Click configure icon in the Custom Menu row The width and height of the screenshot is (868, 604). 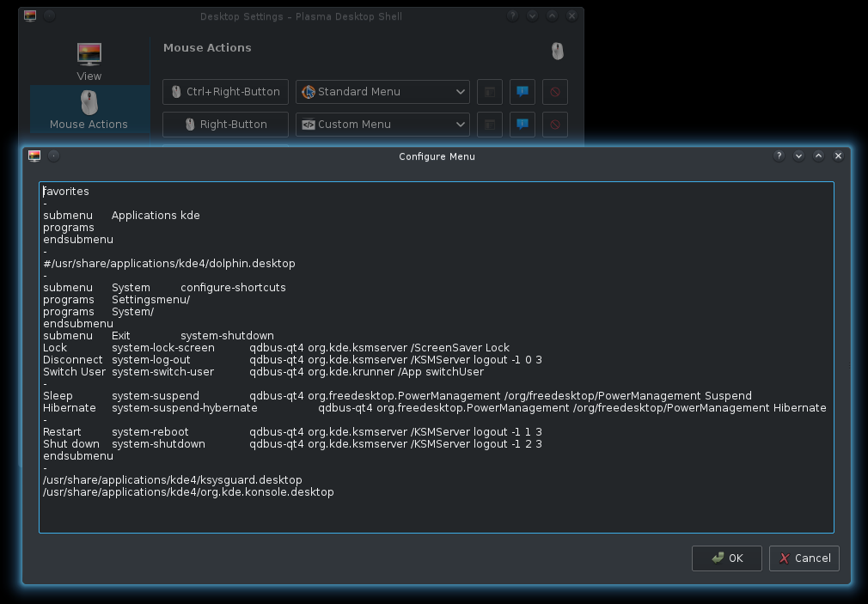pyautogui.click(x=490, y=125)
